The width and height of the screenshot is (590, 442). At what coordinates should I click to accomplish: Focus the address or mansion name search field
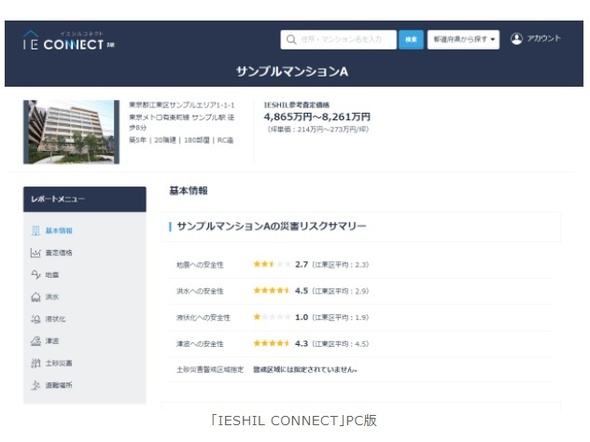[x=338, y=39]
